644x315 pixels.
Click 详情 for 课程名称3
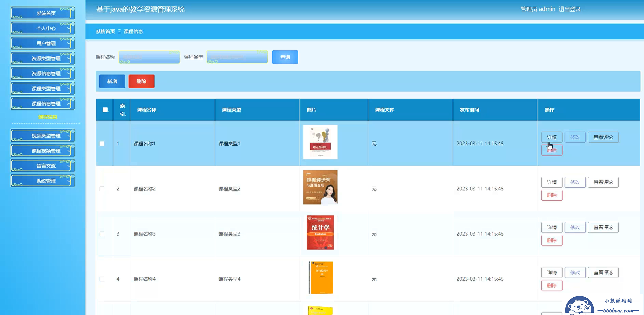pyautogui.click(x=552, y=227)
